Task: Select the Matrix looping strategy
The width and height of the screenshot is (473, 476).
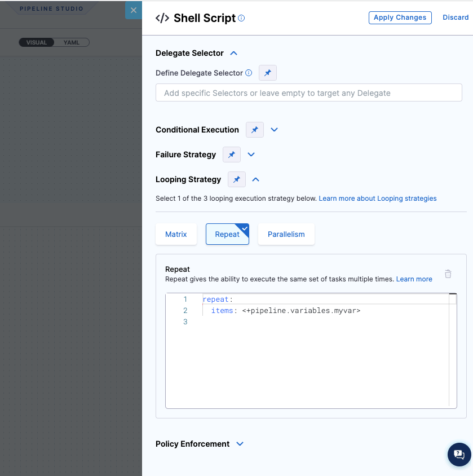Action: point(176,234)
